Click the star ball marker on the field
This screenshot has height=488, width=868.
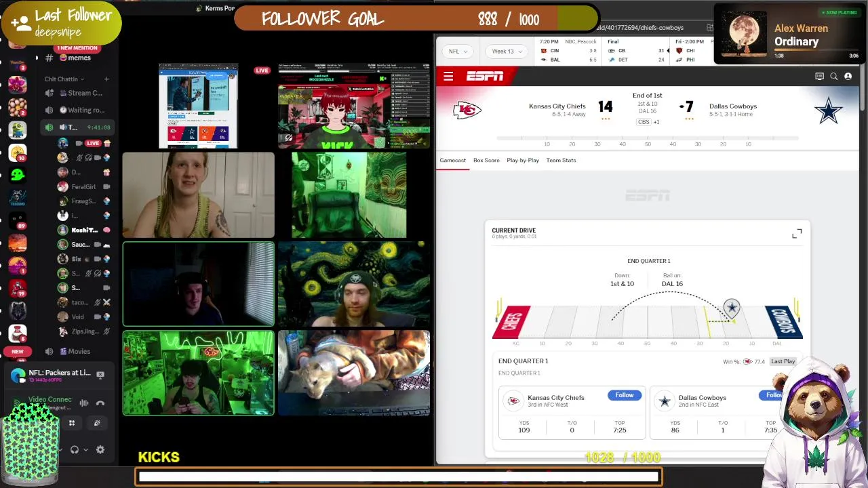click(x=732, y=309)
